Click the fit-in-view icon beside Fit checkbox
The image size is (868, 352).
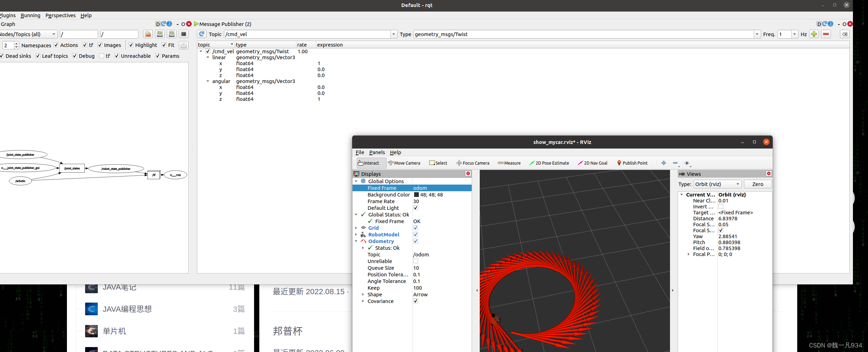pos(184,45)
